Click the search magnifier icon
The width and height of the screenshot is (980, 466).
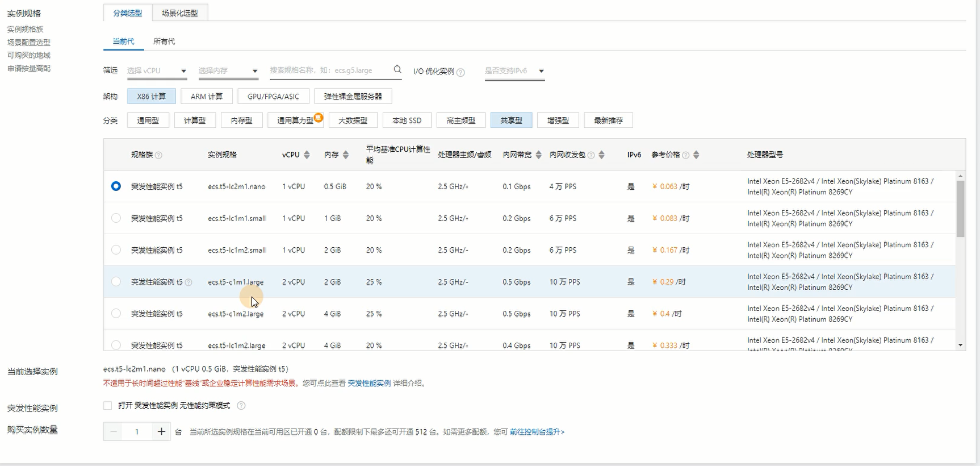397,69
